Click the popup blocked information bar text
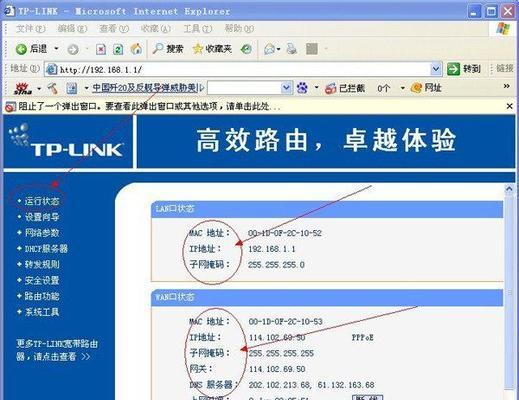The width and height of the screenshot is (519, 400). (x=149, y=107)
